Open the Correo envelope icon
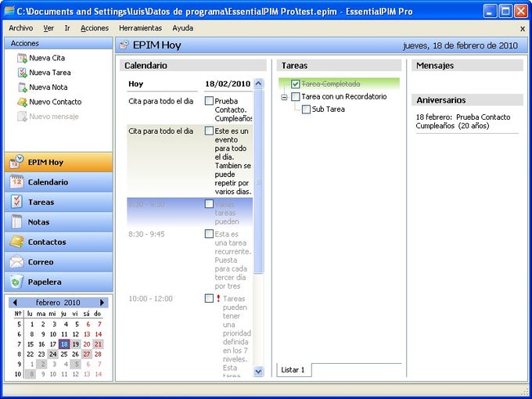This screenshot has height=399, width=532. click(16, 261)
